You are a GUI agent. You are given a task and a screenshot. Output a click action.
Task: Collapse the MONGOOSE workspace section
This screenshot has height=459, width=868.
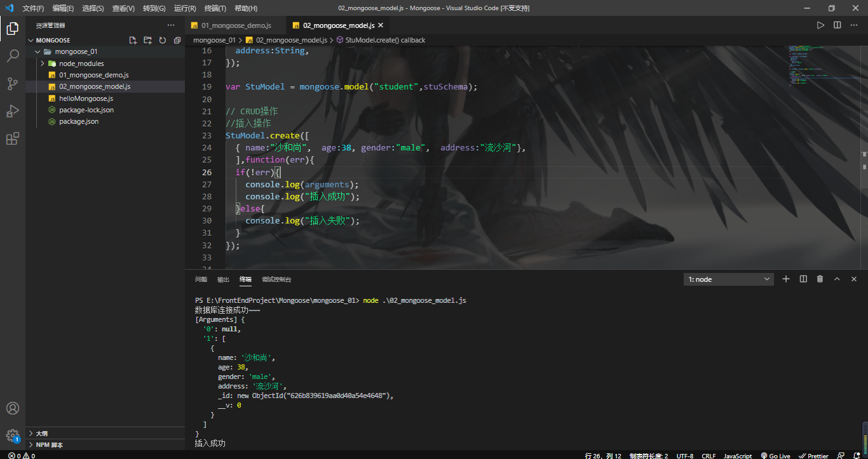click(105, 40)
